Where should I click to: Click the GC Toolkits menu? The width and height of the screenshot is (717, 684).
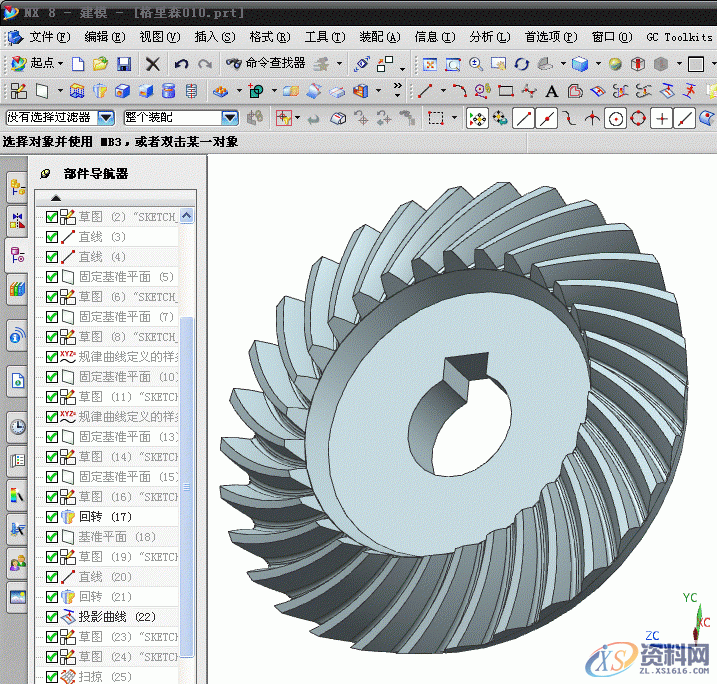[x=679, y=37]
